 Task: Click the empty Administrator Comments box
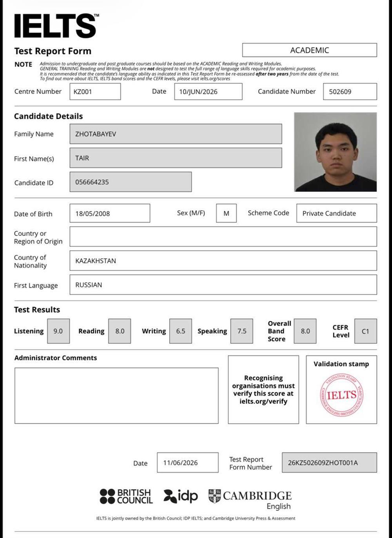coord(116,396)
